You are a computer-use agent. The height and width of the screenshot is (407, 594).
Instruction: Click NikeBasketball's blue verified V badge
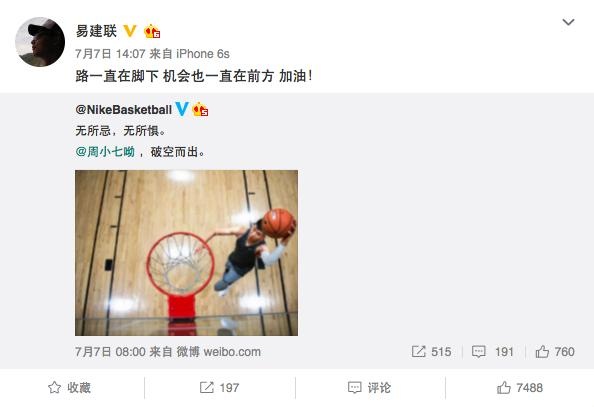click(181, 109)
